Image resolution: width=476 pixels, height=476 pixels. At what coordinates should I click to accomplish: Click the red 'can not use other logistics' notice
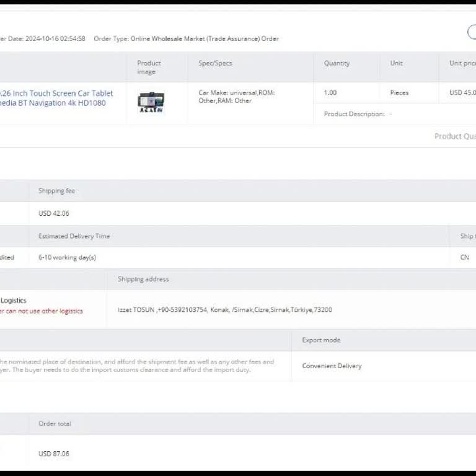[x=41, y=311]
